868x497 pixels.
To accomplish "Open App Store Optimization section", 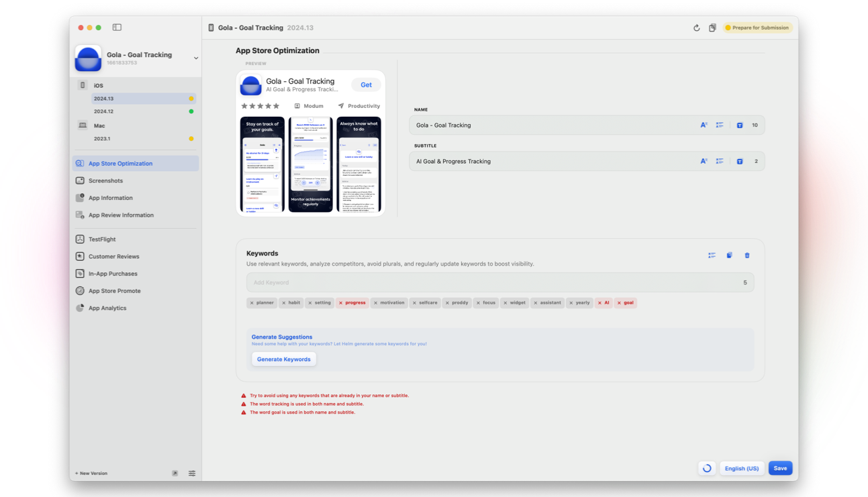I will tap(136, 164).
